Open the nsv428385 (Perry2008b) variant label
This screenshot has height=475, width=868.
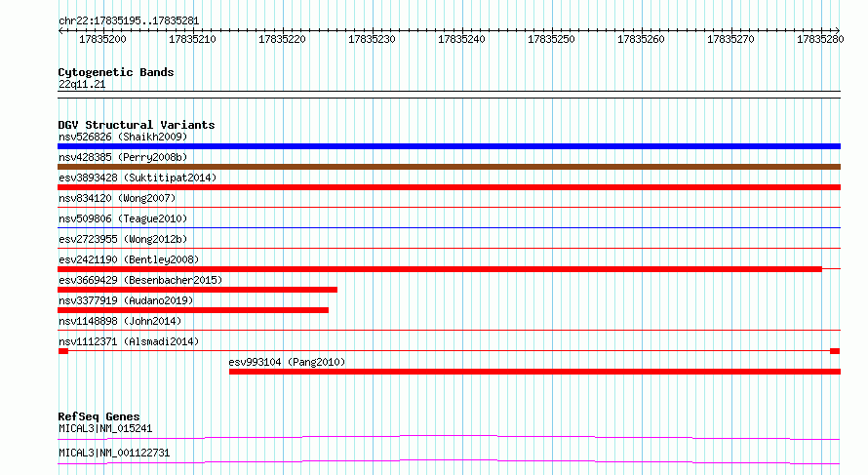[x=123, y=157]
